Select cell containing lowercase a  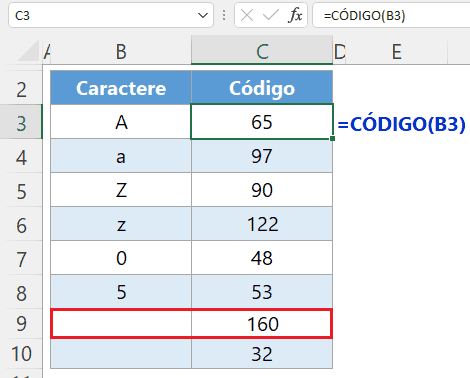pyautogui.click(x=121, y=156)
